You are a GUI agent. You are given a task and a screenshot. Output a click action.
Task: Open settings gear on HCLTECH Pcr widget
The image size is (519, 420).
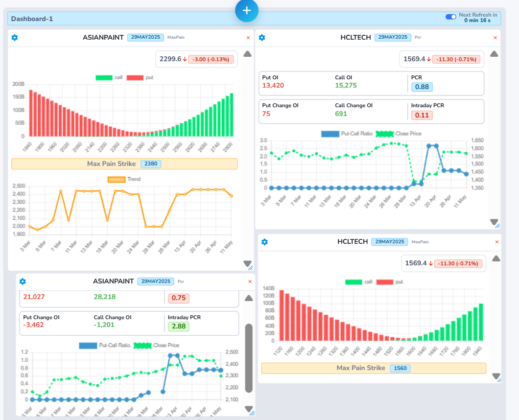click(262, 37)
